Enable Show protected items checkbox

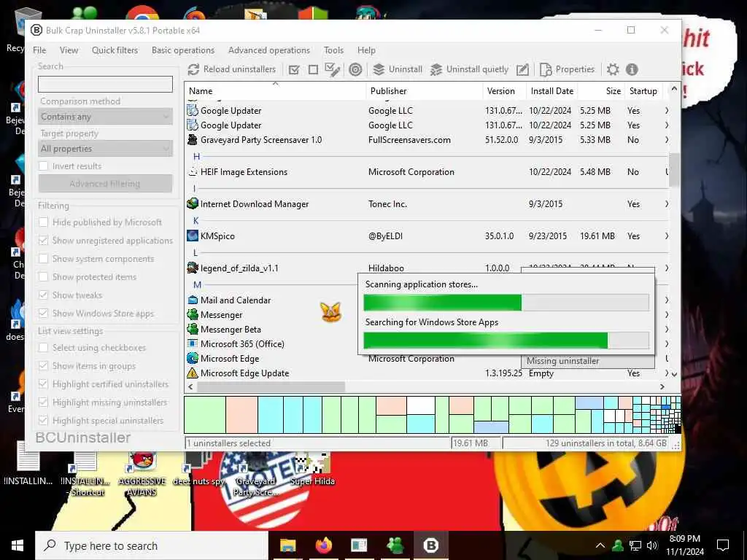pyautogui.click(x=43, y=276)
